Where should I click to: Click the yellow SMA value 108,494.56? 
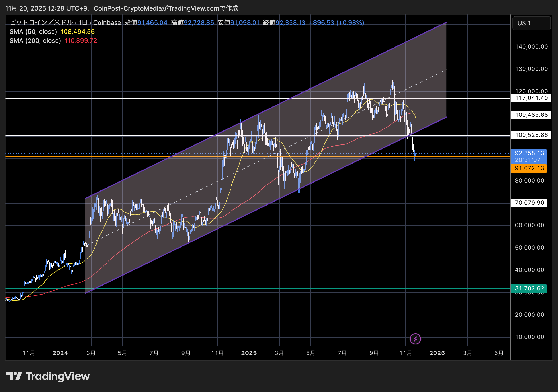point(78,32)
